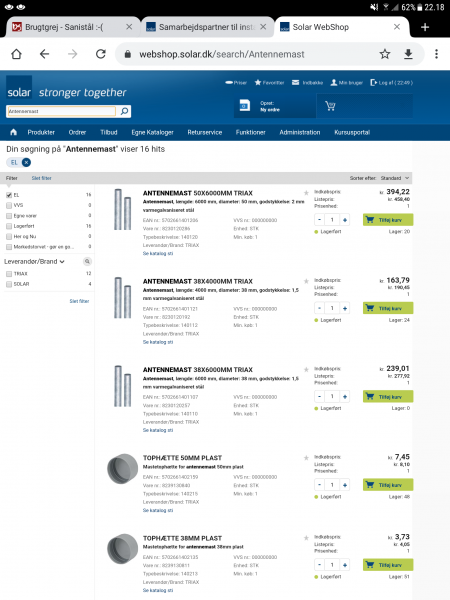Screen dimensions: 450x600
Task: Favorite the Tophætte 38mm Plast star
Action: [x=306, y=538]
